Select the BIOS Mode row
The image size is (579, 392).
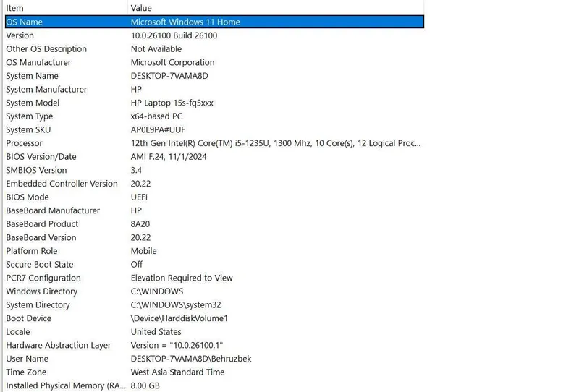[214, 197]
